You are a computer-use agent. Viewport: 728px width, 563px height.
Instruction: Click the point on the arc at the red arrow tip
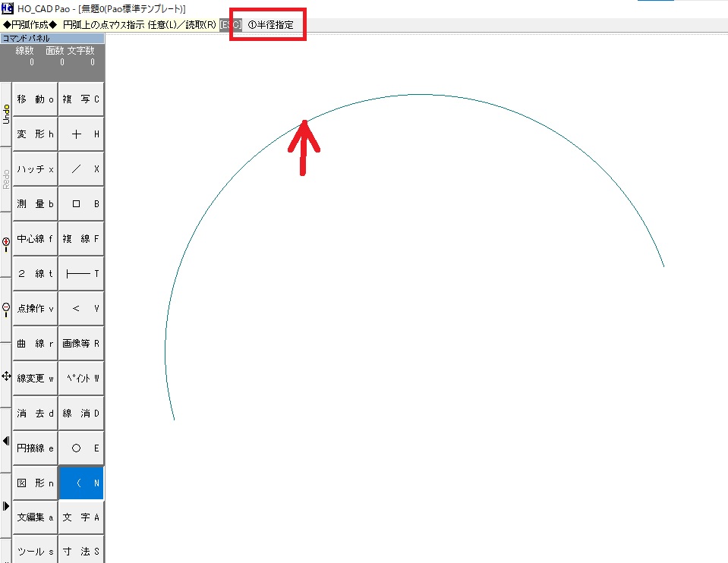click(304, 120)
